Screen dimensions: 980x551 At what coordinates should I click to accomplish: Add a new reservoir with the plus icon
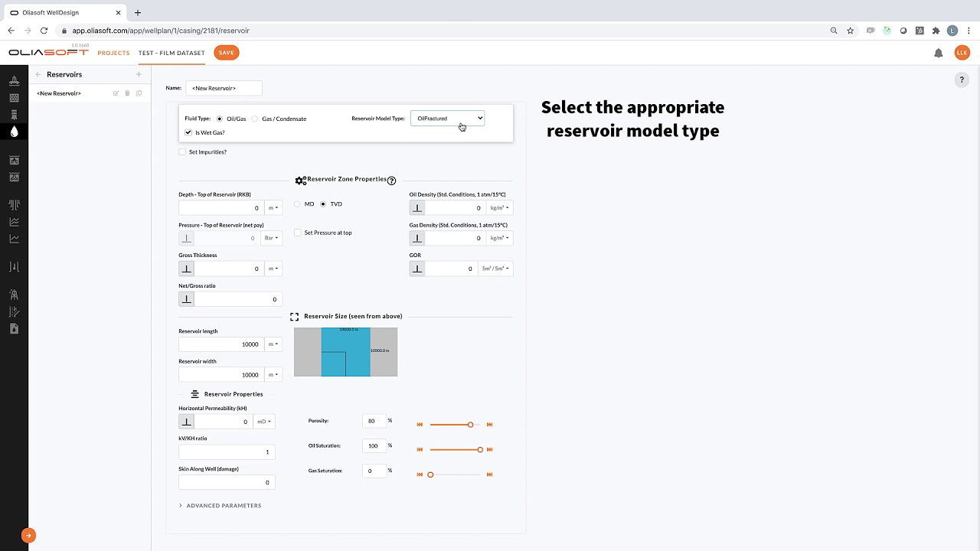click(x=139, y=74)
